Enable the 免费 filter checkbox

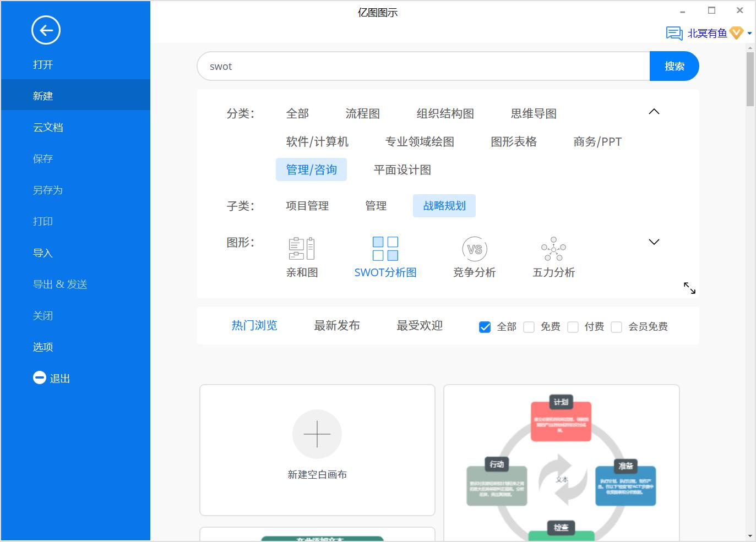point(529,326)
